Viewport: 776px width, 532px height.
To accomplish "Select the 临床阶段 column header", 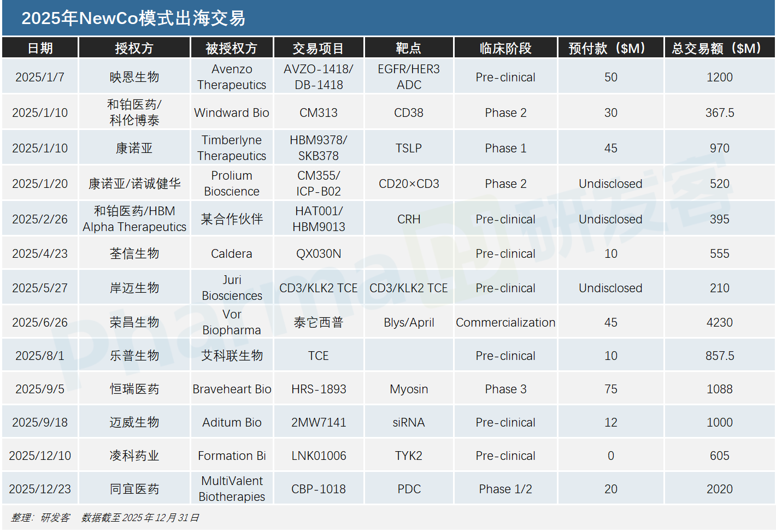I will point(505,48).
